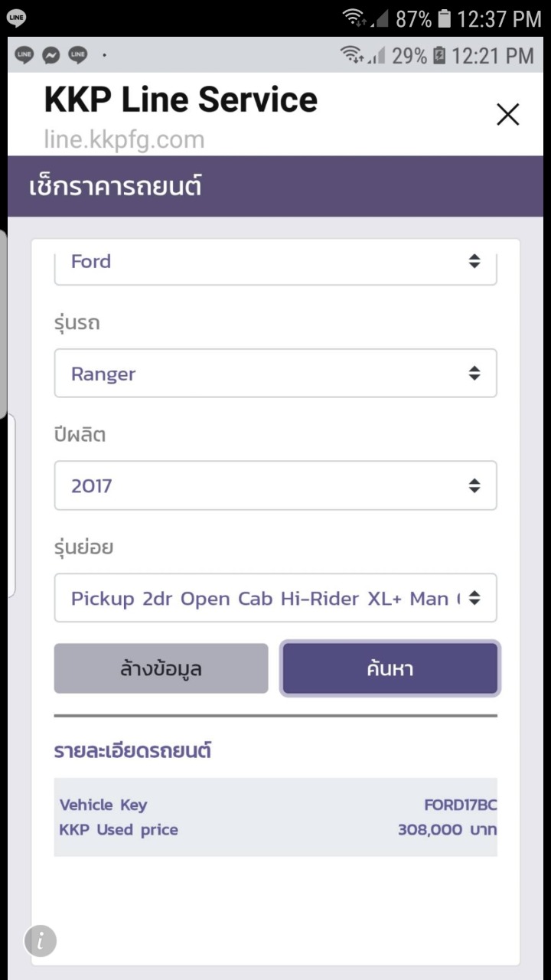The width and height of the screenshot is (551, 980).
Task: Close the KKP Line Service page
Action: click(507, 115)
